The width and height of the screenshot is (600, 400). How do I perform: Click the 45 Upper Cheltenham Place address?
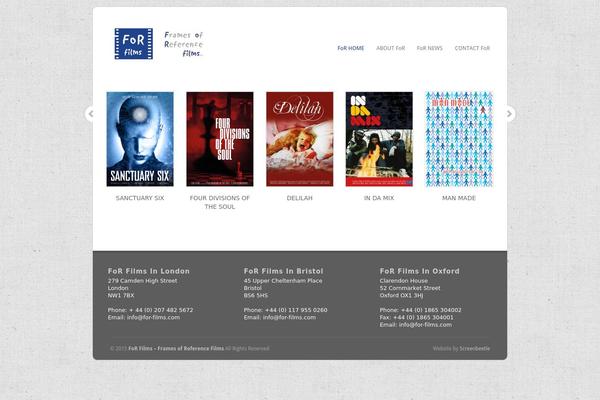[x=283, y=281]
